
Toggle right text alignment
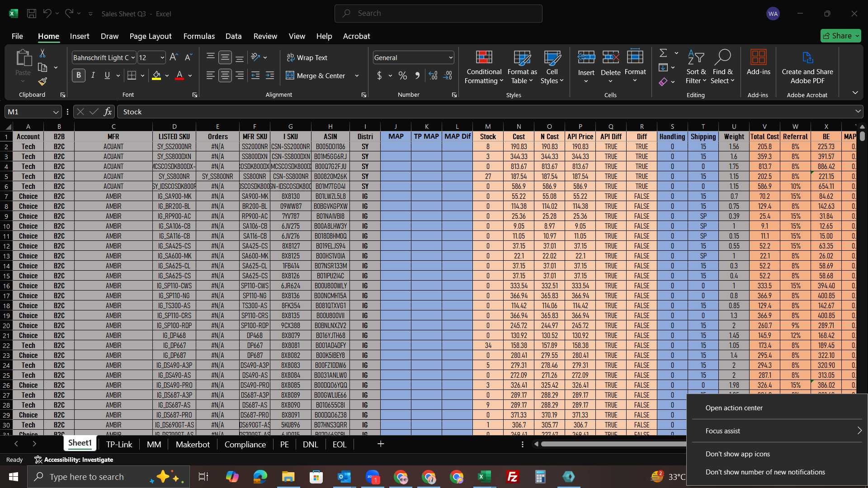point(240,75)
